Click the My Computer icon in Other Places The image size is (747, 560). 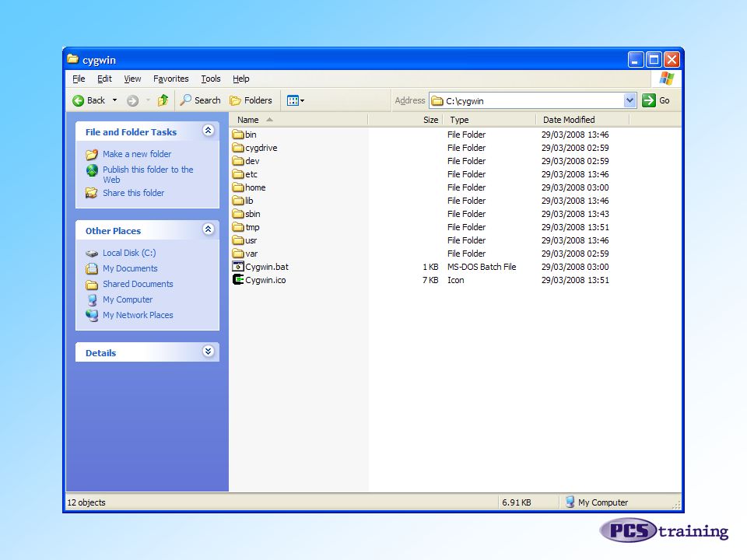click(92, 299)
